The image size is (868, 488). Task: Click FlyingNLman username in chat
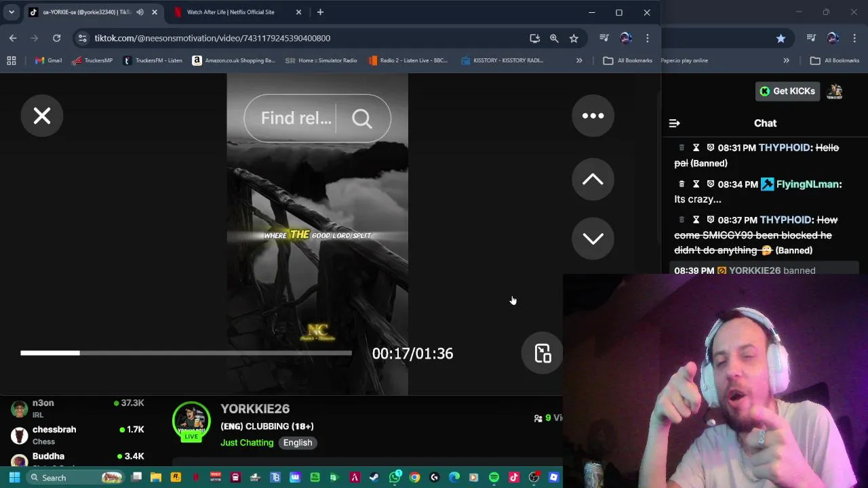(x=809, y=184)
